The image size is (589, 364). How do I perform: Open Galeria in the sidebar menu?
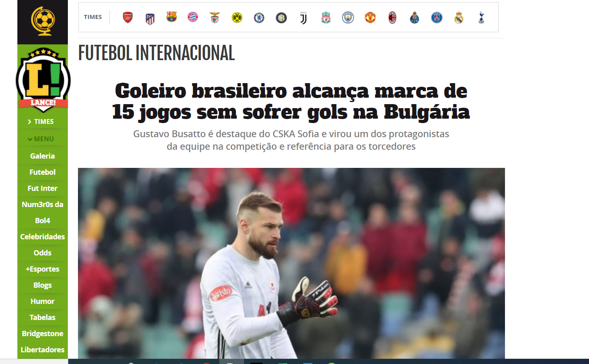[42, 156]
